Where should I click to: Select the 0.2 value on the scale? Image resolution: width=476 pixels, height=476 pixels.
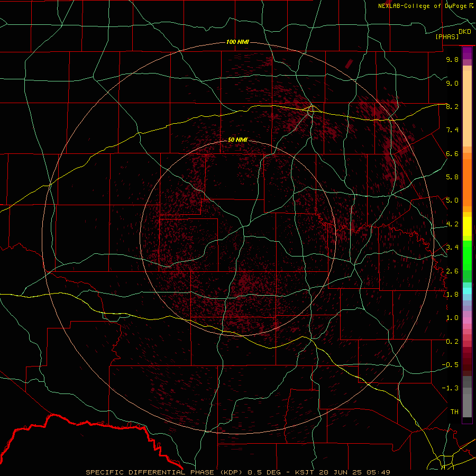click(452, 342)
